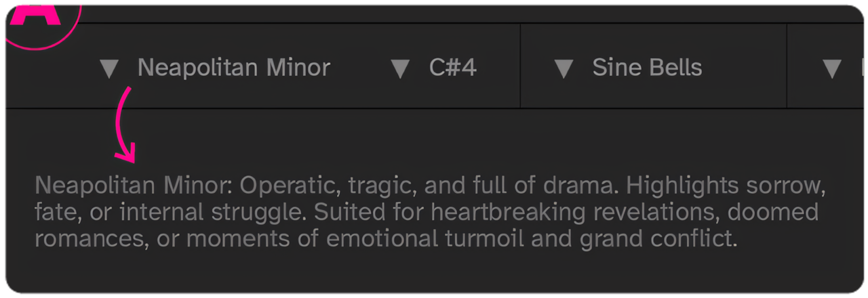Expand the sound triangle beside Sine Bells
This screenshot has width=868, height=298.
tap(564, 68)
